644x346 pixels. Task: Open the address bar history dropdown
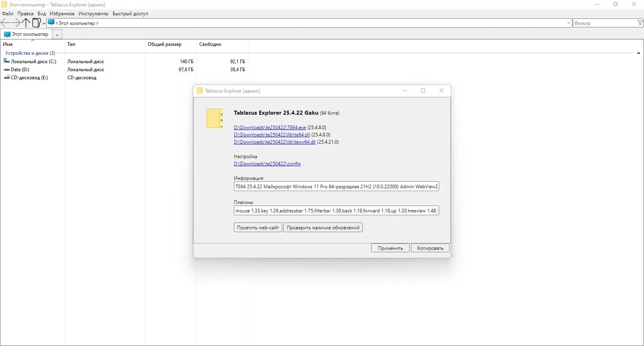coord(568,23)
